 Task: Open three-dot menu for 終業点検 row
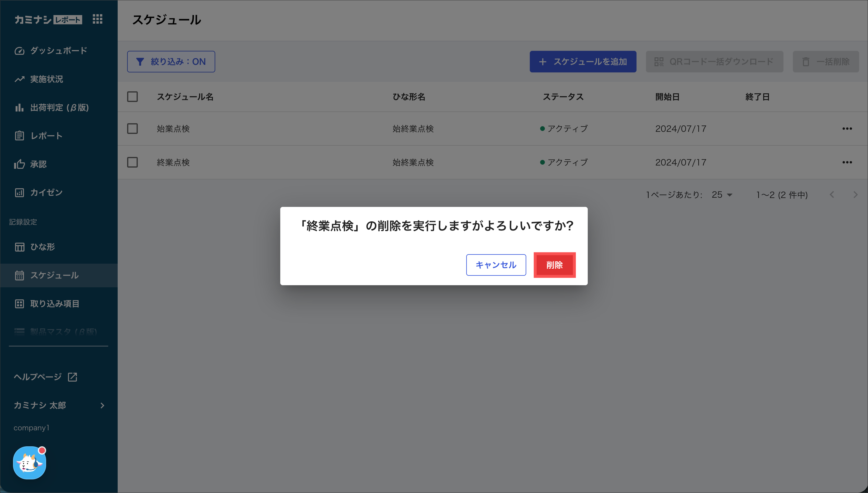point(847,163)
